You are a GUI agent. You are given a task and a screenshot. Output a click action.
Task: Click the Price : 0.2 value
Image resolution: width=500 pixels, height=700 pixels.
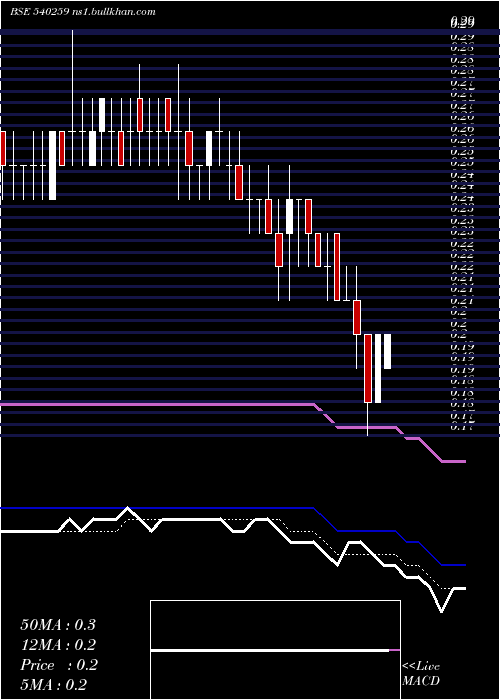click(59, 665)
